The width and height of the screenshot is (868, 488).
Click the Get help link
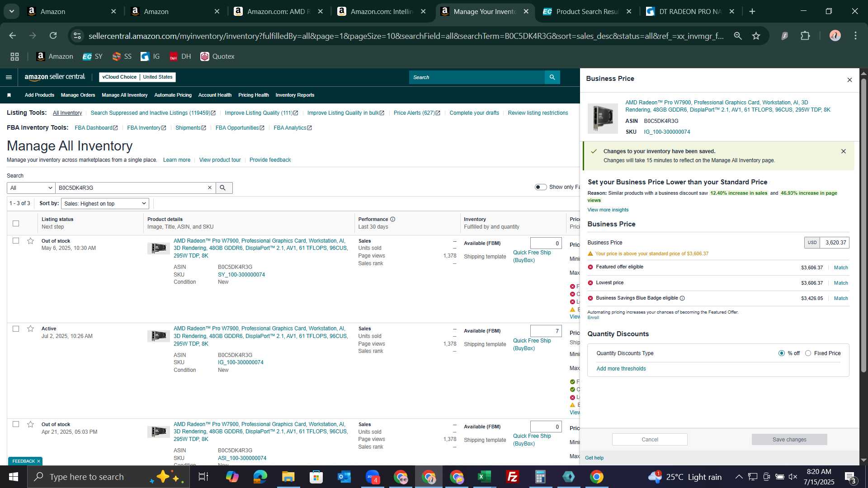click(594, 458)
